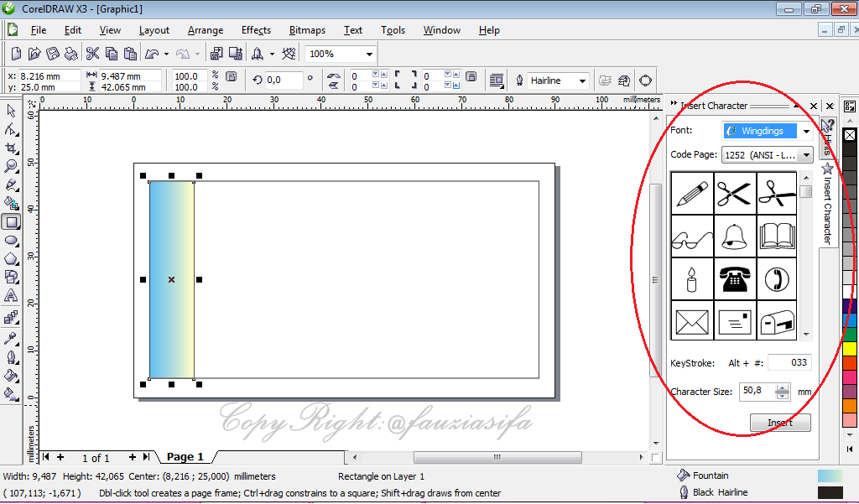Click the Copy icon

(112, 53)
